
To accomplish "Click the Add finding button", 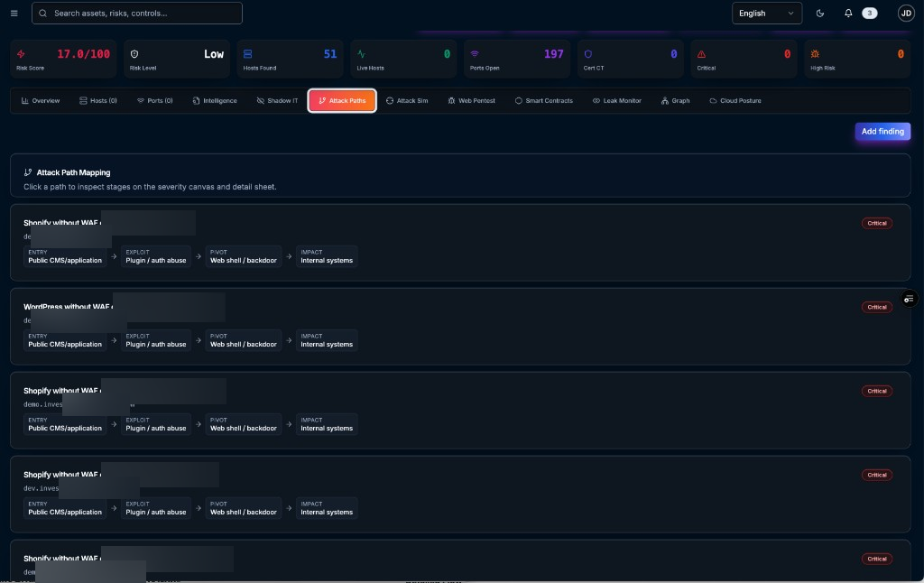I will coord(882,132).
